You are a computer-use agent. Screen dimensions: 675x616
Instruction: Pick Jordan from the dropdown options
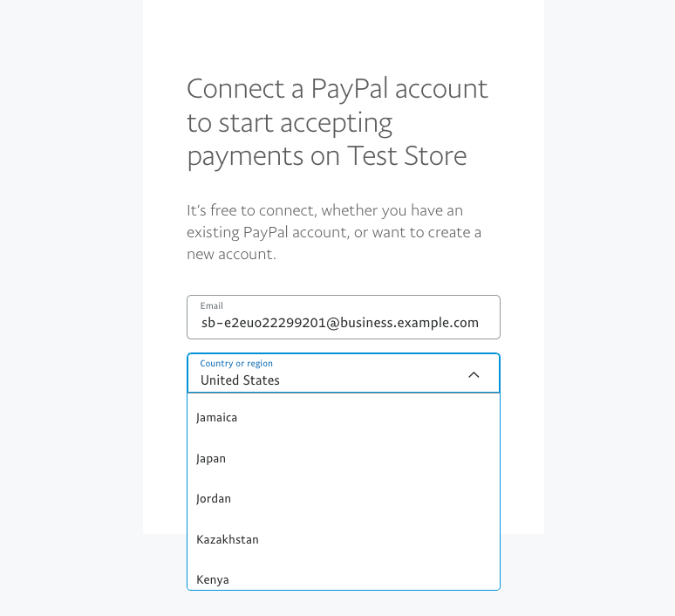(x=214, y=499)
